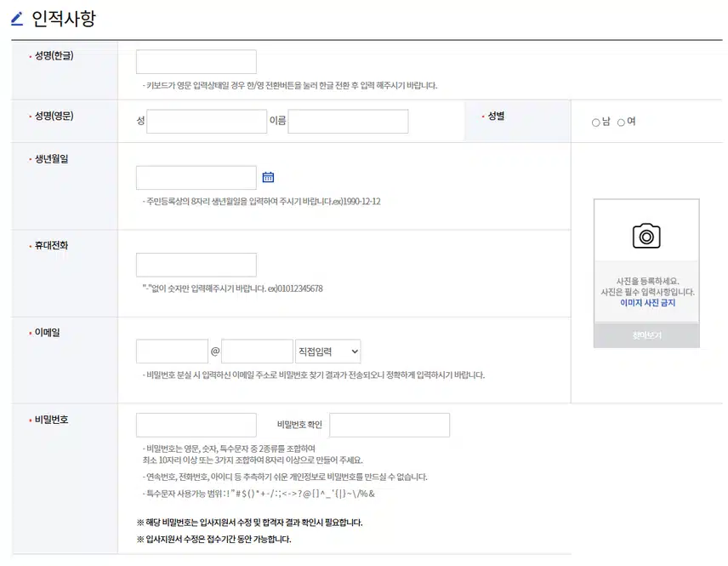Click the 인적사항 section heading

[64, 19]
